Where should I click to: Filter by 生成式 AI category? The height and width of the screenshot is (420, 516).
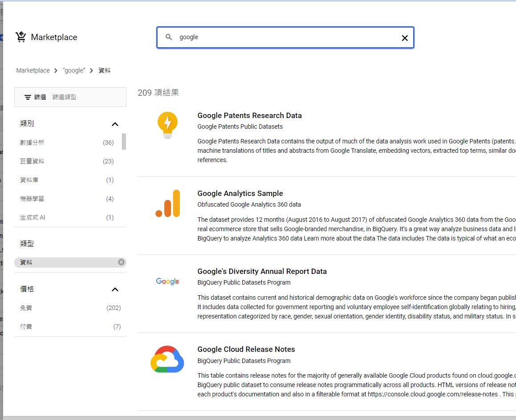pyautogui.click(x=33, y=217)
